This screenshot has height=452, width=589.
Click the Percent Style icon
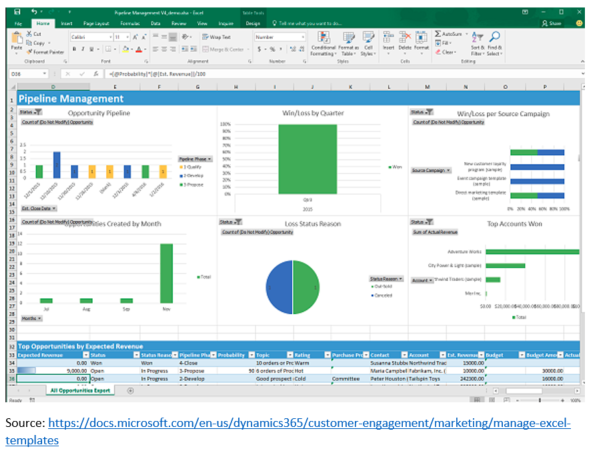272,49
